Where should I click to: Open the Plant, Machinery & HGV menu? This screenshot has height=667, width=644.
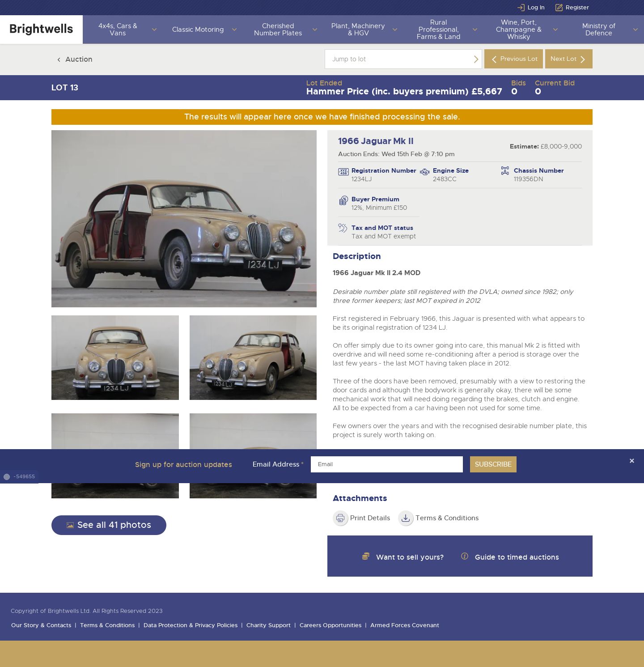tap(358, 30)
